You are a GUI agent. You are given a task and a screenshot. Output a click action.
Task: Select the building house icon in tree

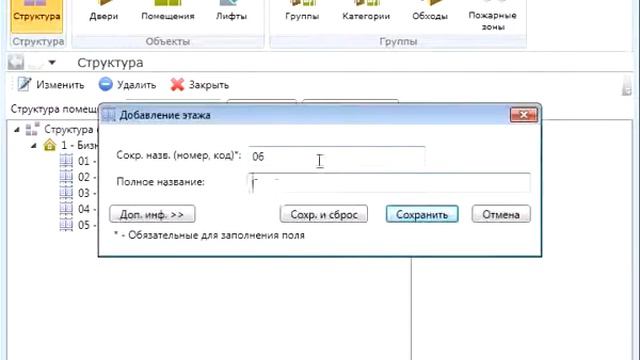[x=50, y=145]
